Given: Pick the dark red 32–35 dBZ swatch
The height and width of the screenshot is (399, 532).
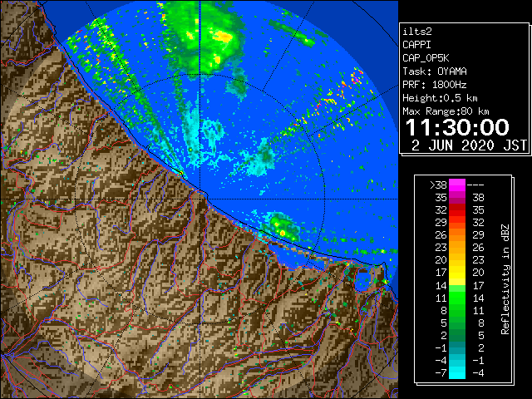Looking at the screenshot, I should pos(457,210).
